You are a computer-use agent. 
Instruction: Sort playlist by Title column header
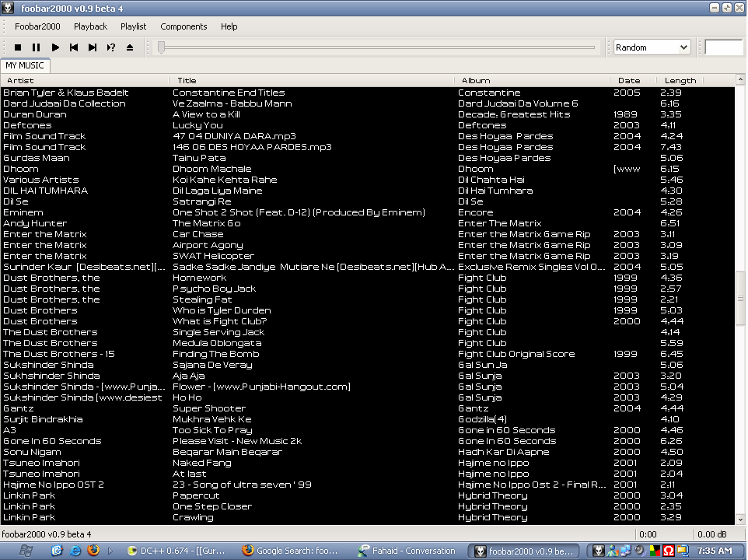[x=312, y=81]
